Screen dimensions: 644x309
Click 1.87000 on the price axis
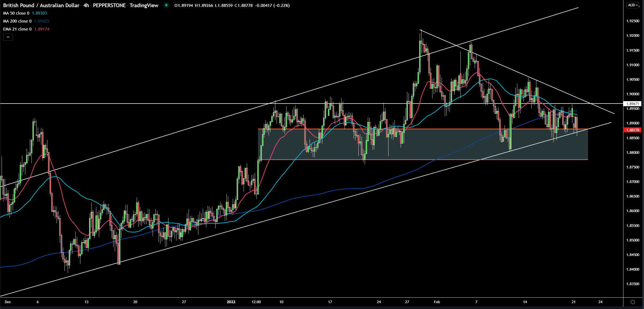(x=633, y=182)
